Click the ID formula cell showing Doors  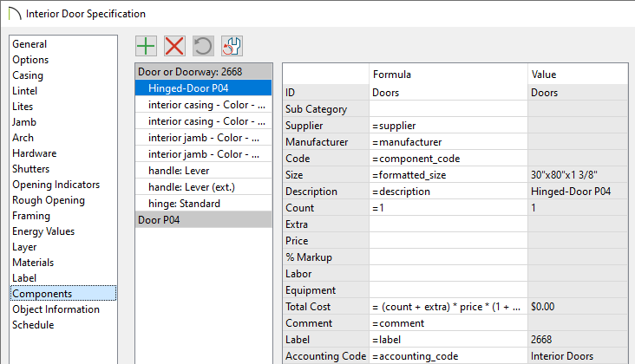448,93
